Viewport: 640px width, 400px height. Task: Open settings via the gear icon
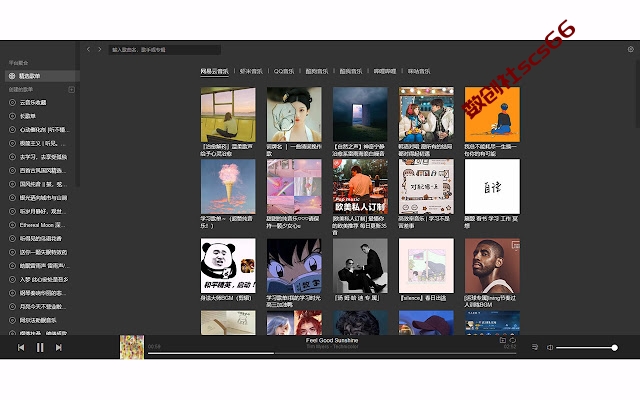click(x=631, y=49)
